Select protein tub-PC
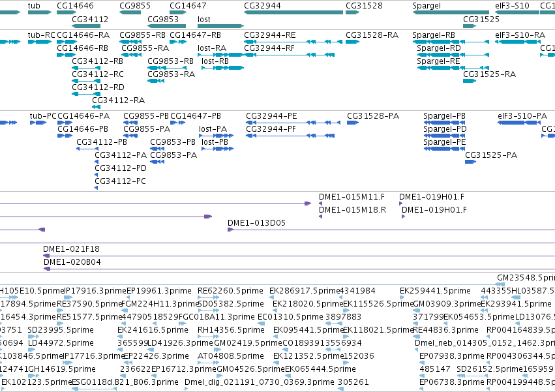The image size is (555, 392). tap(38, 123)
